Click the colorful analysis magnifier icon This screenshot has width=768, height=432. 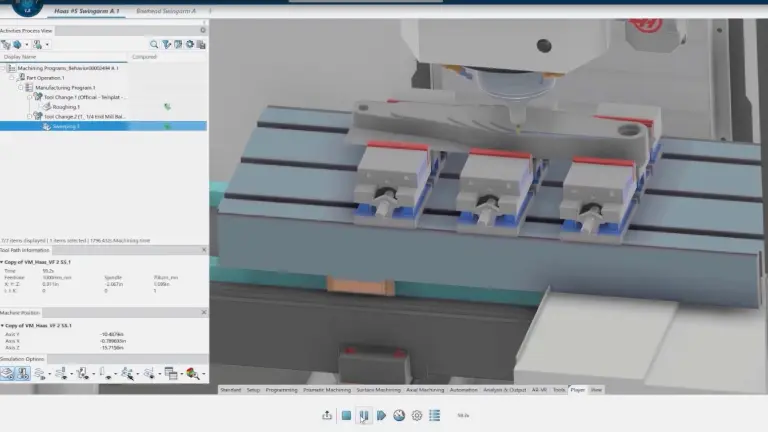[x=192, y=374]
